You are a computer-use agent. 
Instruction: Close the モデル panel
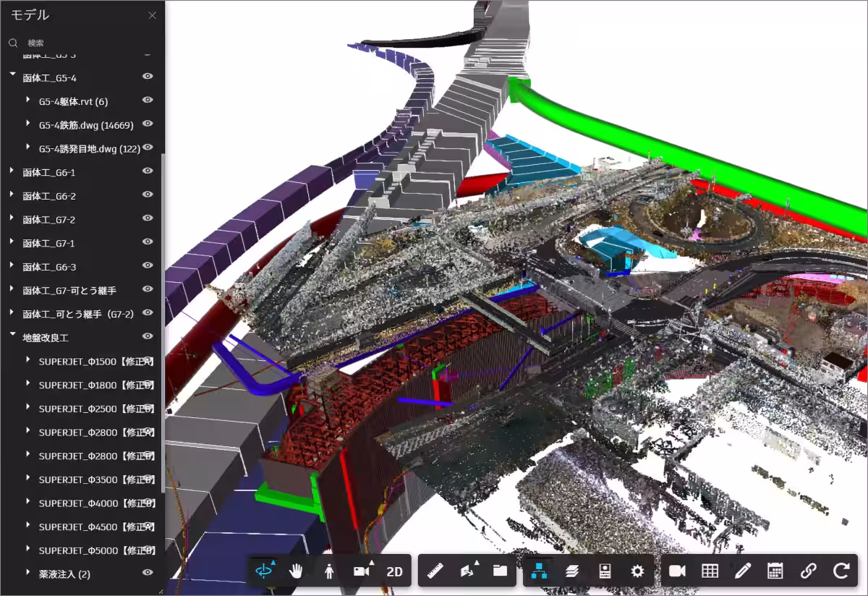pyautogui.click(x=152, y=15)
